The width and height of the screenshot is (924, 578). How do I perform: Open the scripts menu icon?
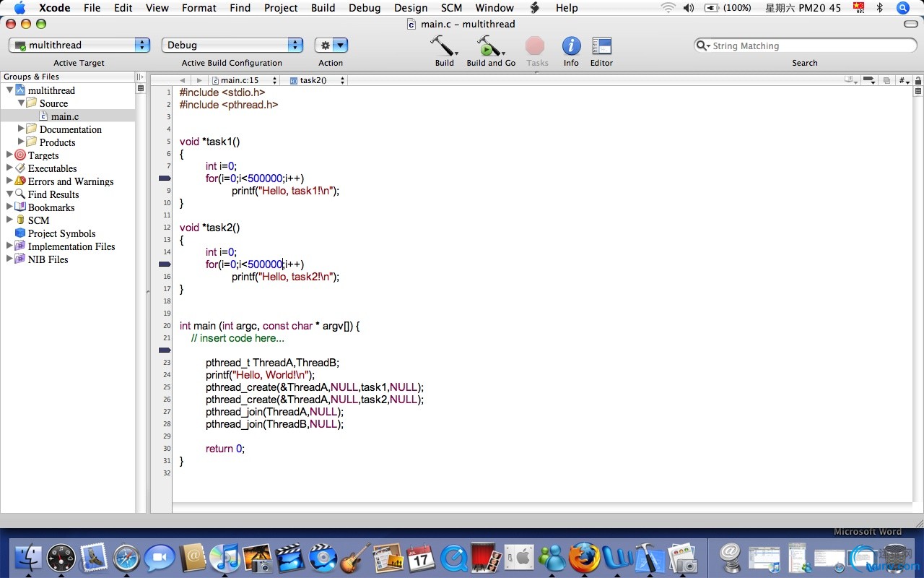[535, 8]
